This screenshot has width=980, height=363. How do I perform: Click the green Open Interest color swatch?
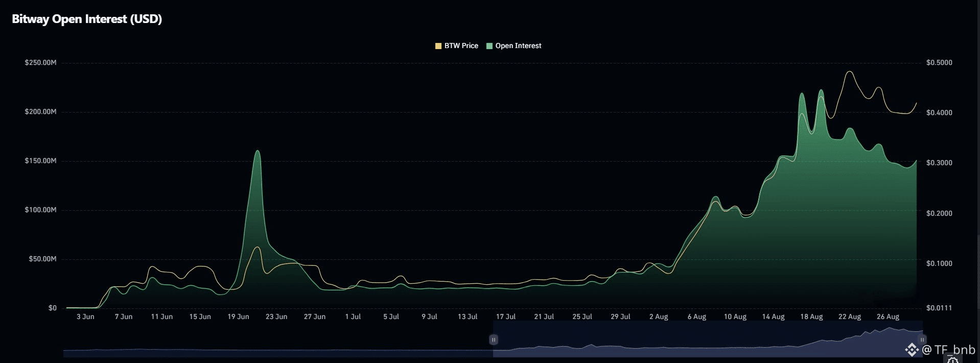pos(489,46)
